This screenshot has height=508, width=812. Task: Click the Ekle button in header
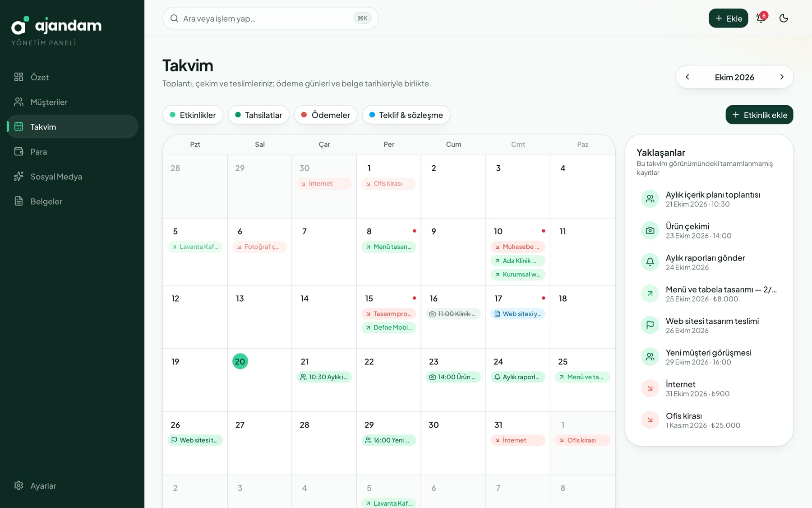[x=728, y=18]
